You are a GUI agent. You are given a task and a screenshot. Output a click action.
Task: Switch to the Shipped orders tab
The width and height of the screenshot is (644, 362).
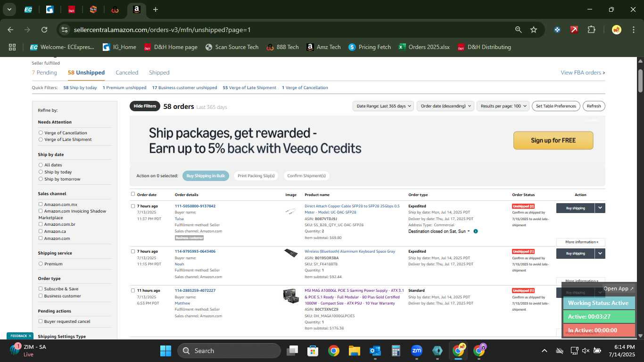(x=159, y=73)
